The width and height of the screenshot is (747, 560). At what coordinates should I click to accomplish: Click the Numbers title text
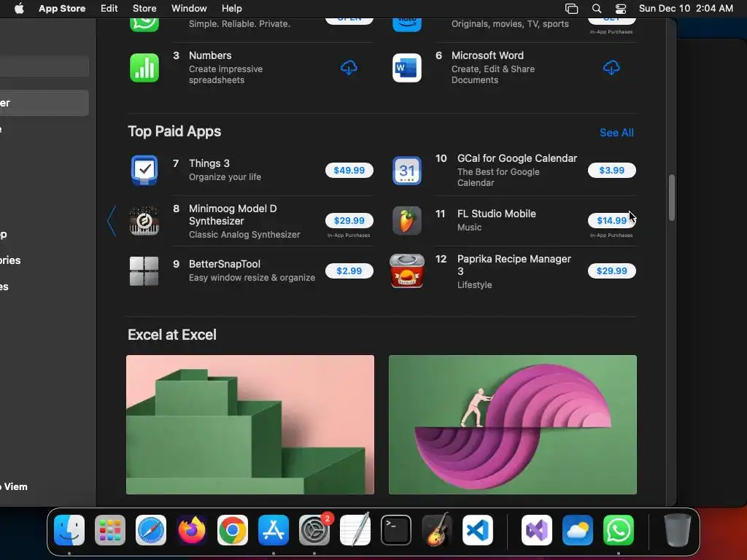click(210, 55)
